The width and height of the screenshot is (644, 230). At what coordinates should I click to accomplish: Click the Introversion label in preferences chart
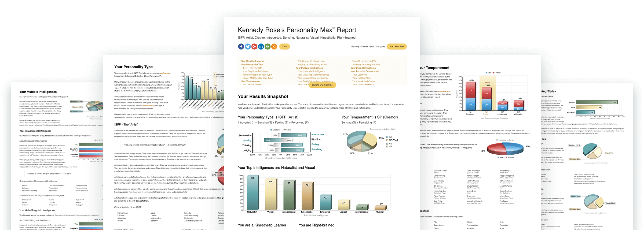(x=317, y=135)
